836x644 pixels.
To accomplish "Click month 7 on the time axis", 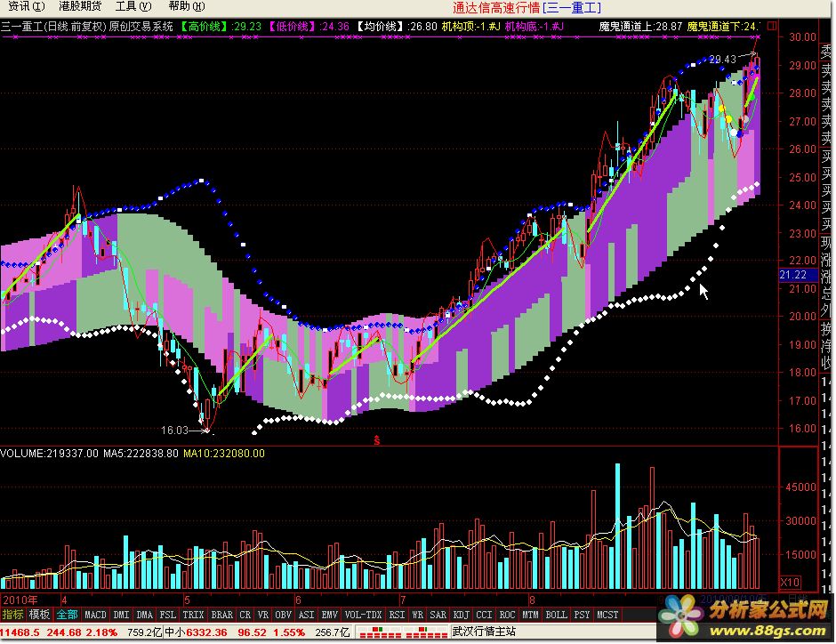I will (403, 600).
